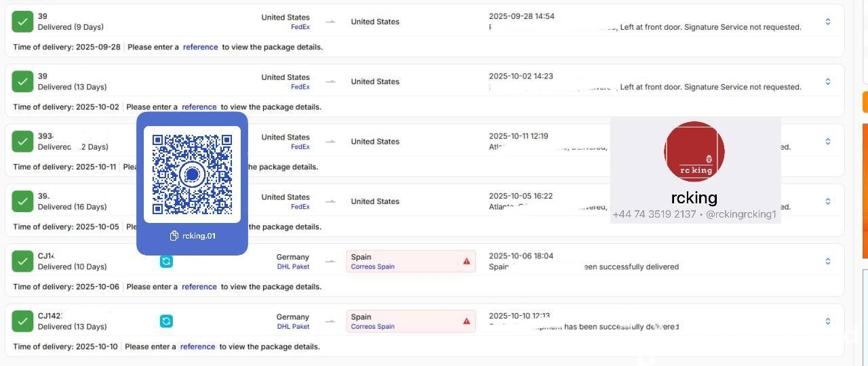This screenshot has height=366, width=868.
Task: Open the round red rc king avatar
Action: [x=694, y=152]
